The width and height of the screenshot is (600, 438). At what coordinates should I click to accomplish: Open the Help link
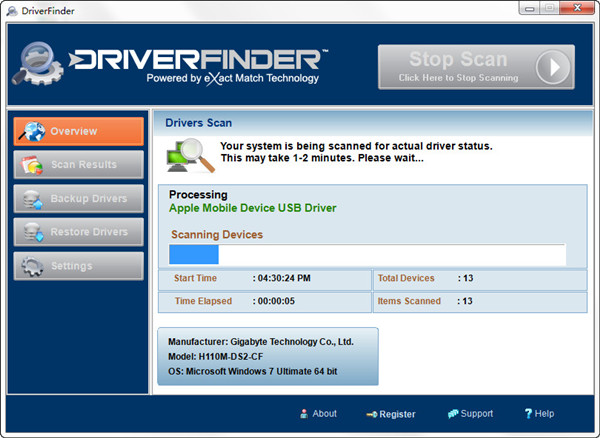coord(544,414)
